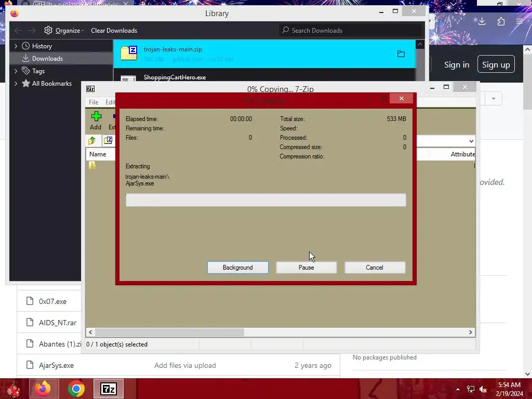Image resolution: width=532 pixels, height=399 pixels.
Task: Show hidden tray icons arrow
Action: click(458, 389)
